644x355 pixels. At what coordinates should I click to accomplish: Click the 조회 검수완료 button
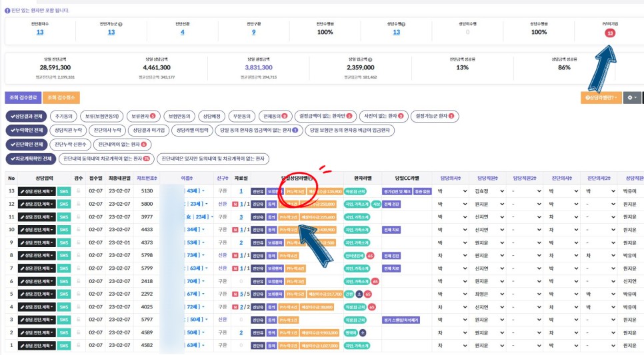[22, 97]
